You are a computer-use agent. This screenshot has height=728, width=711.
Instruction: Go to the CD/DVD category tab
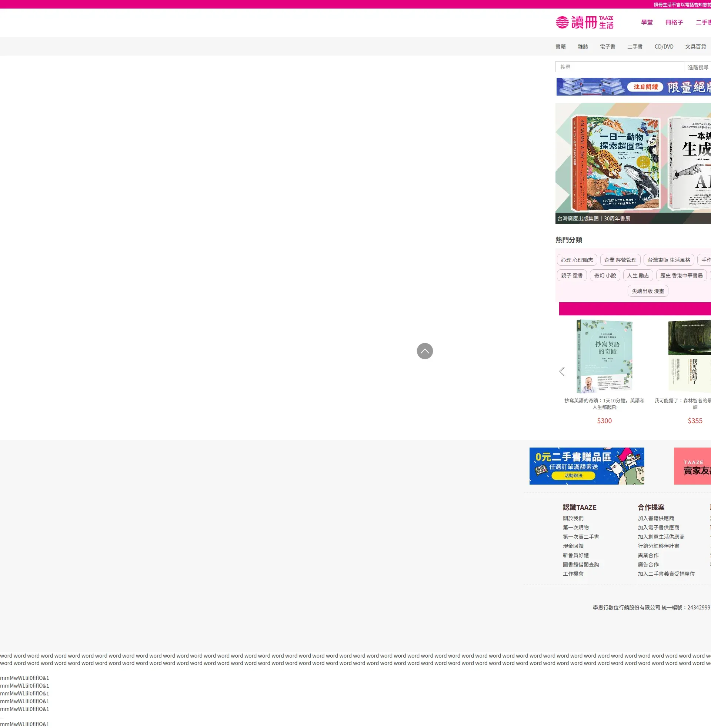[664, 47]
